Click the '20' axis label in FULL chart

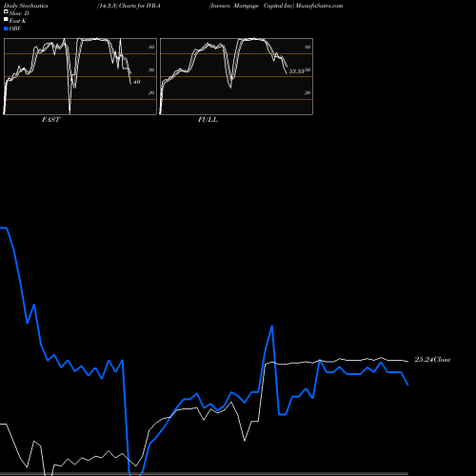(307, 92)
